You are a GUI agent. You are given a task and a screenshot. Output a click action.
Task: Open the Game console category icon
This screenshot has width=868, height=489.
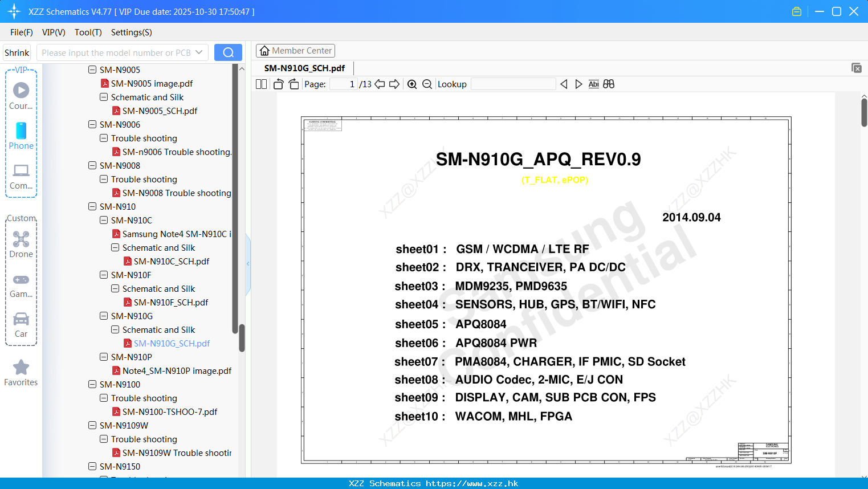[21, 279]
